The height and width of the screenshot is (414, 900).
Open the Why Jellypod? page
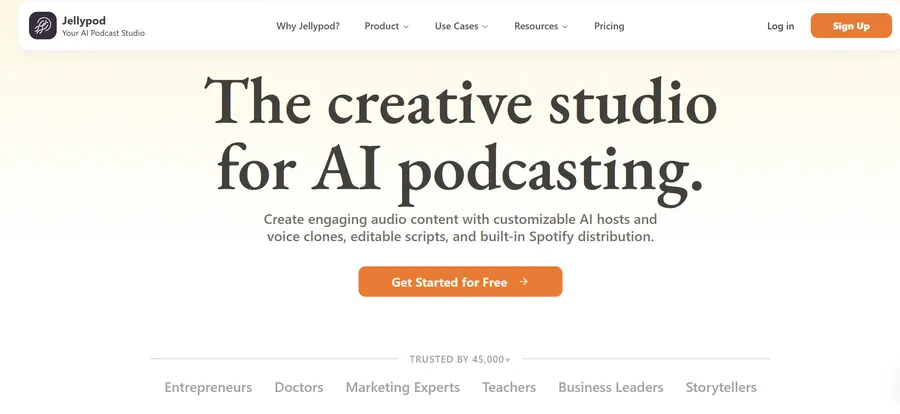point(308,26)
